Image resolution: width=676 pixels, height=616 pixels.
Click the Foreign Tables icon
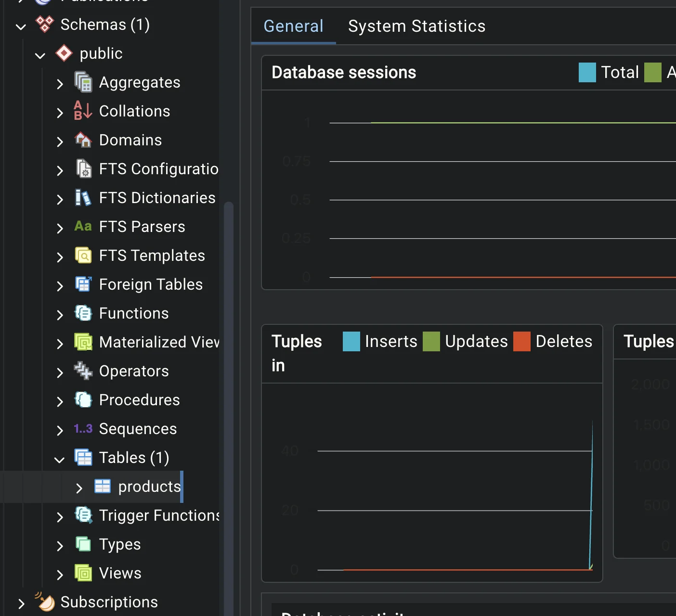point(83,284)
